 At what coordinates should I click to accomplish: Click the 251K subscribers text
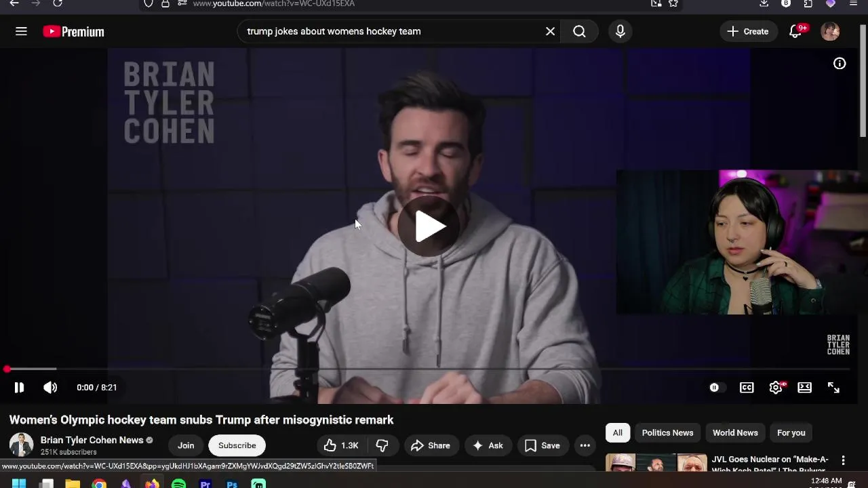(68, 452)
